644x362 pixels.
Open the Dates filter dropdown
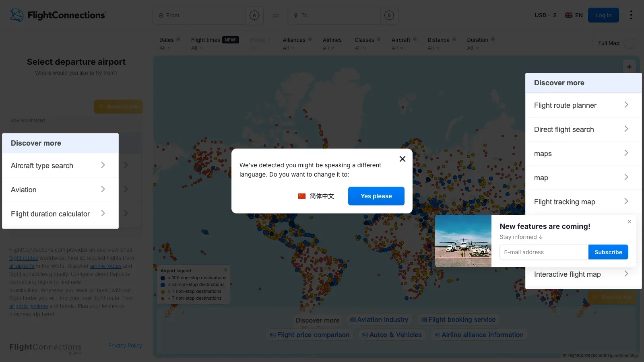(165, 48)
